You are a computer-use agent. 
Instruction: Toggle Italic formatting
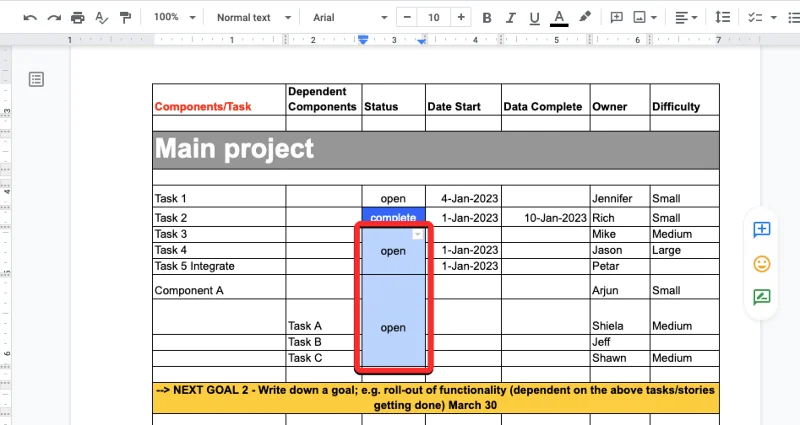pyautogui.click(x=511, y=18)
